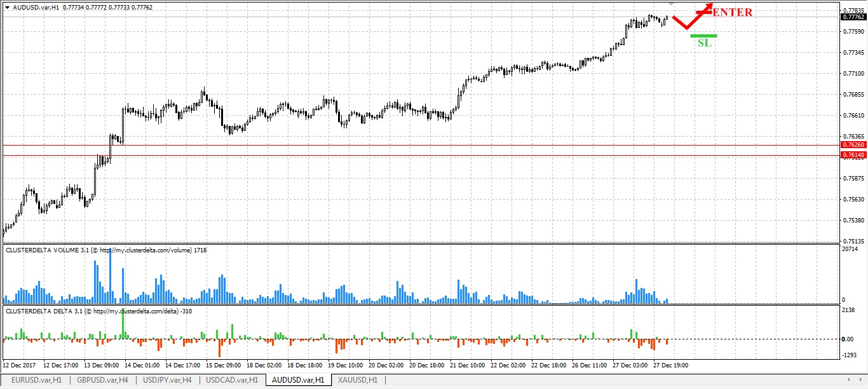
Task: Open the USDJPY.var,H4 chart tab
Action: coord(168,379)
